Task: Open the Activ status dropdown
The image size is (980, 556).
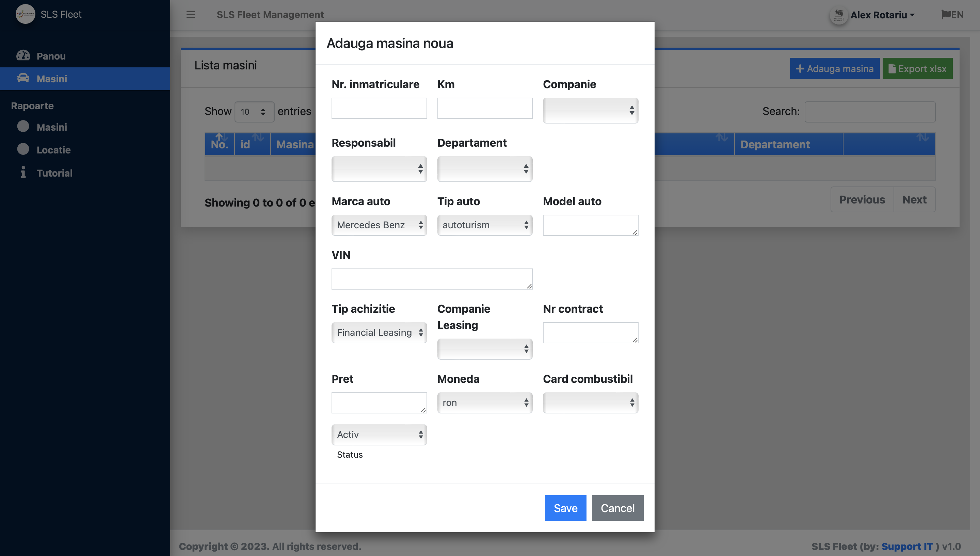Action: (379, 435)
